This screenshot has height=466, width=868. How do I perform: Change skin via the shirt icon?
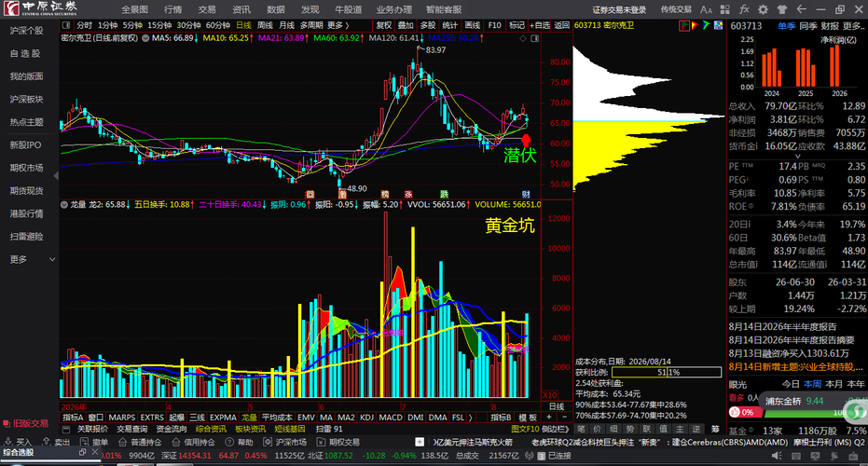point(782,9)
